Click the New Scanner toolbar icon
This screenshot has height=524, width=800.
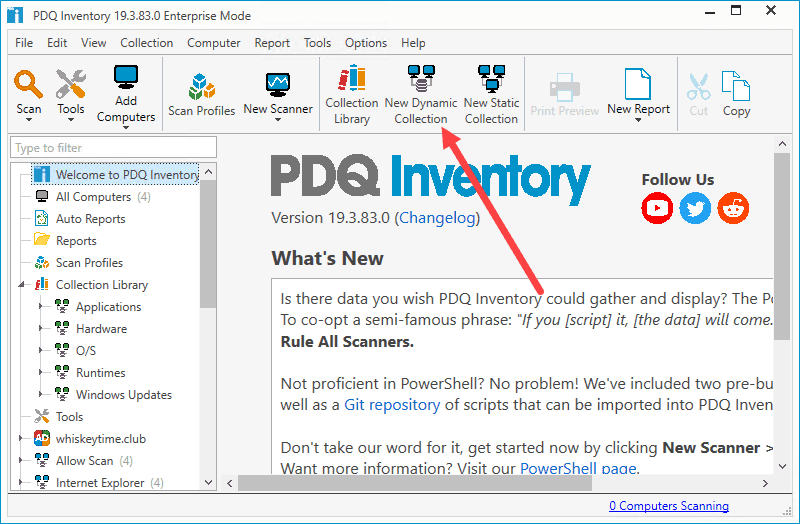[x=278, y=85]
